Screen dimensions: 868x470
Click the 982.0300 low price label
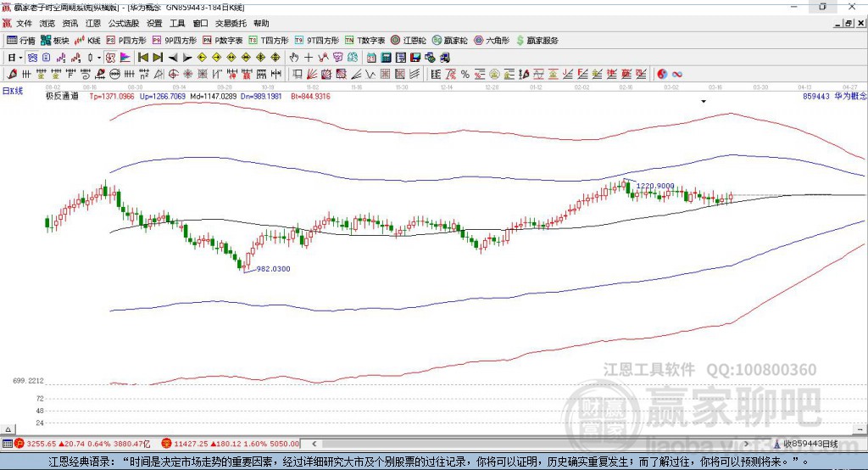[x=274, y=269]
